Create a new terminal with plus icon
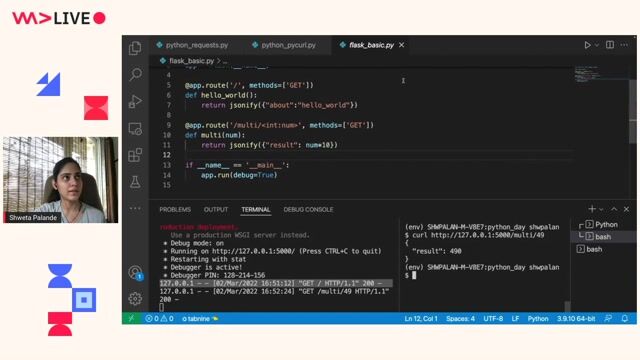Viewport: 640px width, 360px height. coord(592,209)
